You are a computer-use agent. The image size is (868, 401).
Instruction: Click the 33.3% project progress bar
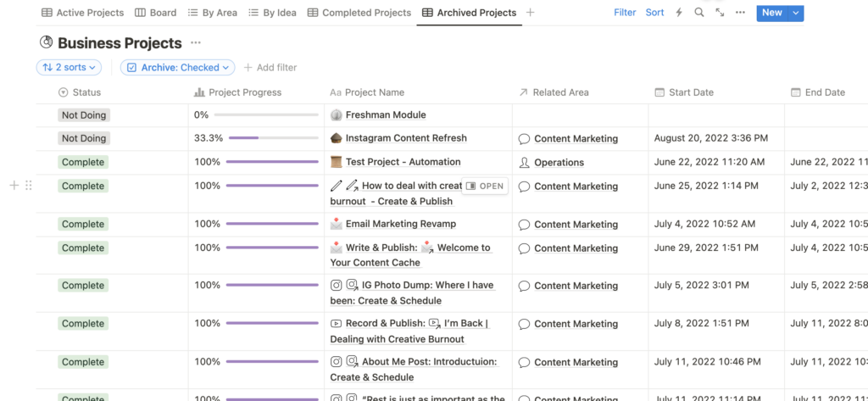(x=274, y=138)
